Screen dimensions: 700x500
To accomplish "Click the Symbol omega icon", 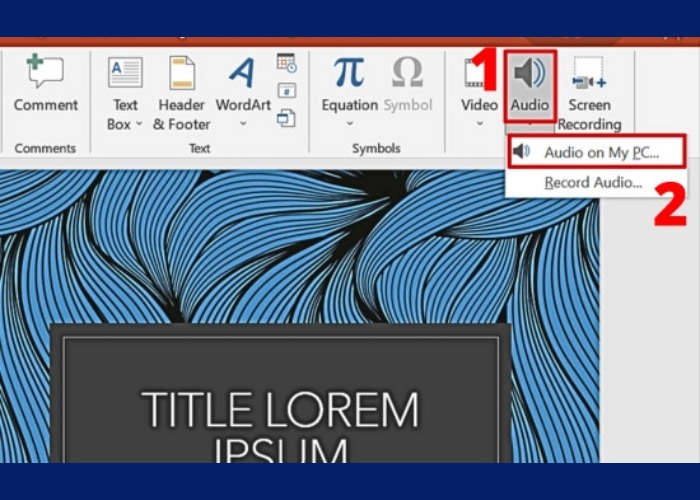I will click(408, 71).
